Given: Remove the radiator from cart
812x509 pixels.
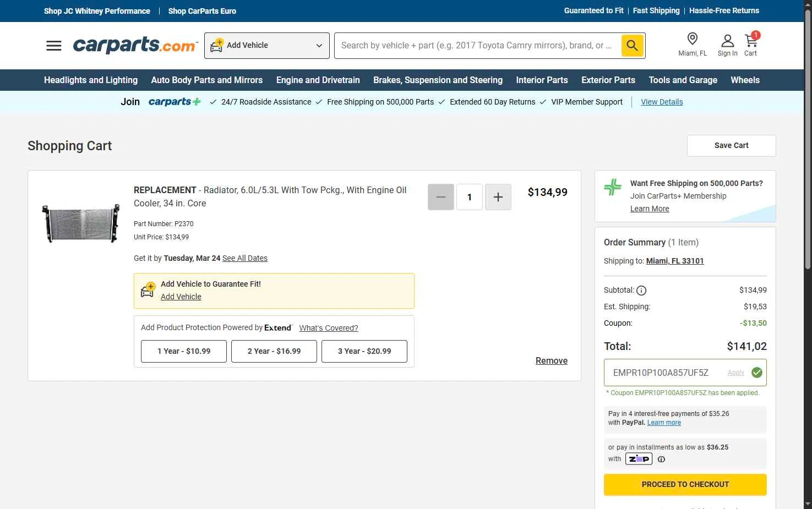Looking at the screenshot, I should click(552, 361).
